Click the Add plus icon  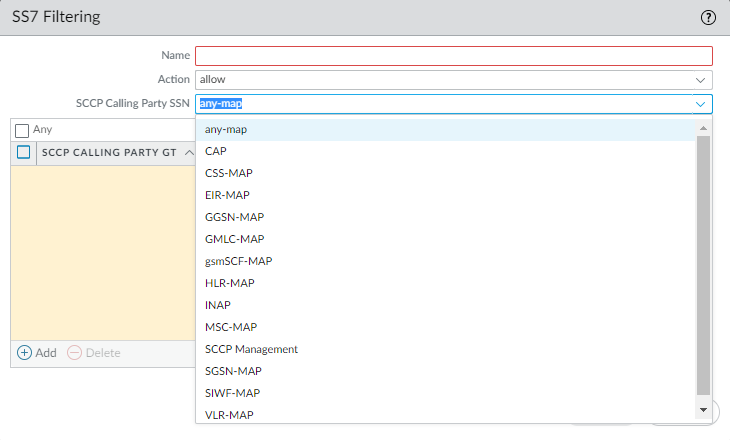25,353
